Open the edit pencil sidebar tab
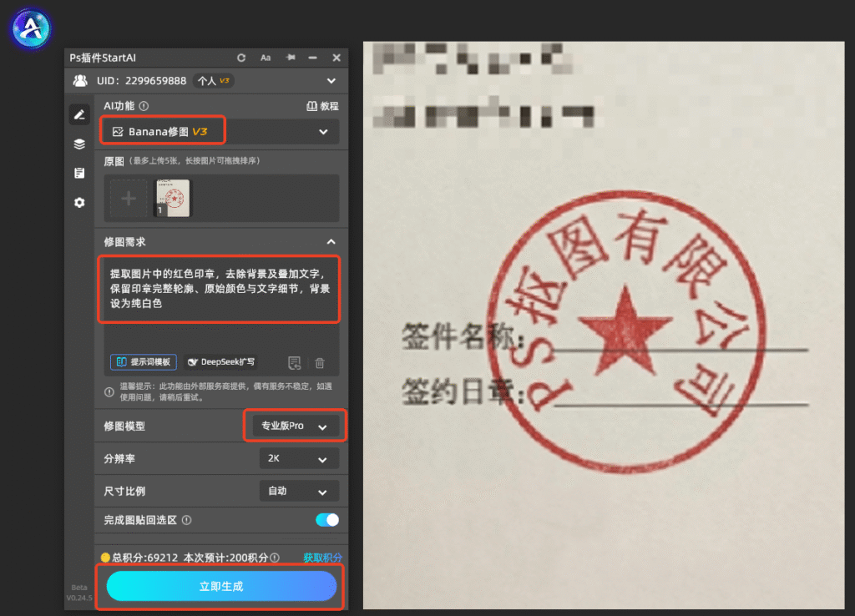 [79, 114]
